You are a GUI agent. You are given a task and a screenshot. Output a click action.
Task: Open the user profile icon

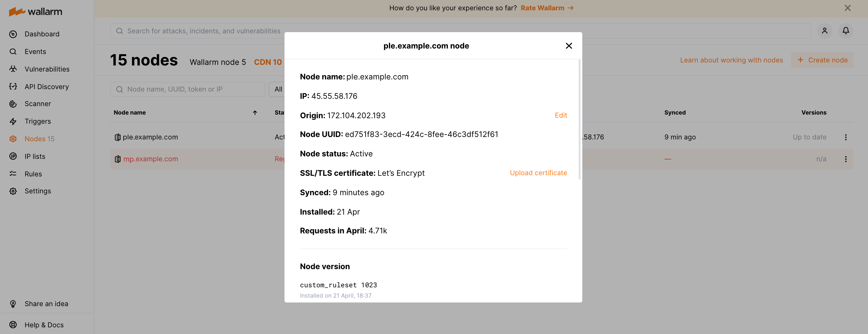tap(825, 31)
